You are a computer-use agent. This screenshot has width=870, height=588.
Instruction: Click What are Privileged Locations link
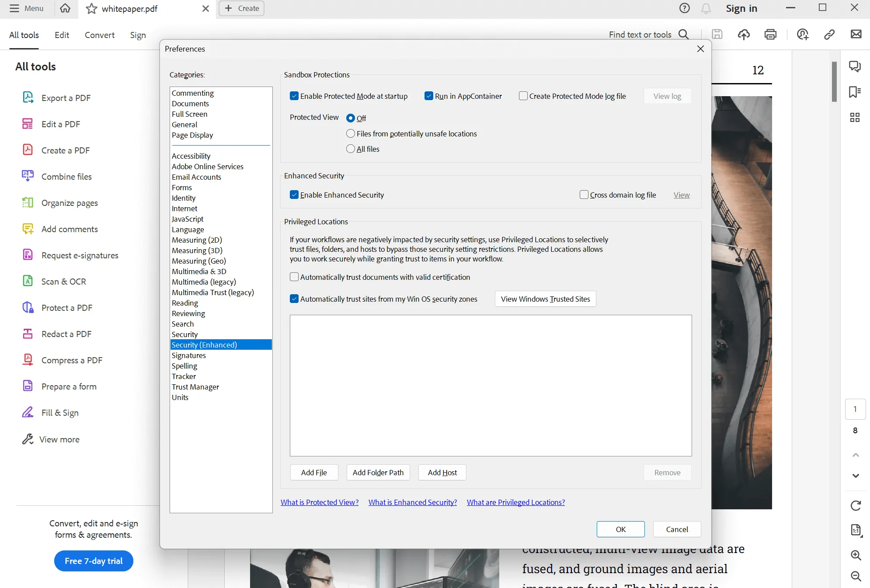coord(516,502)
